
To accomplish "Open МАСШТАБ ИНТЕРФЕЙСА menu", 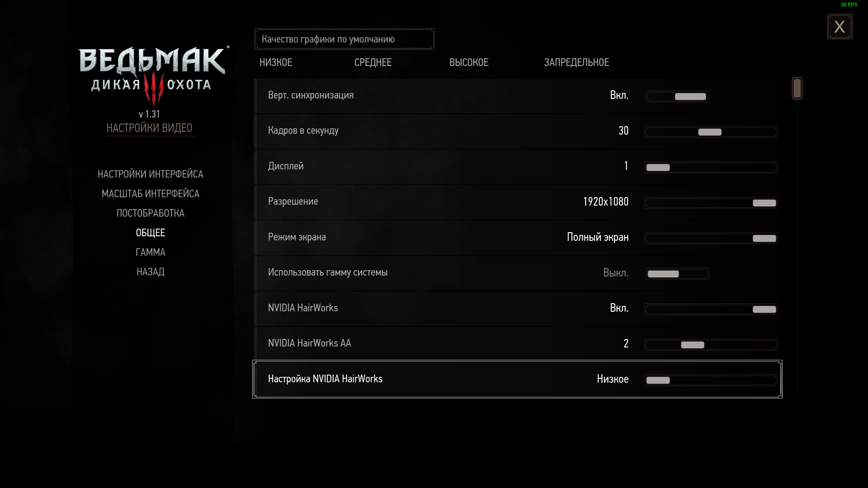I will (x=151, y=193).
